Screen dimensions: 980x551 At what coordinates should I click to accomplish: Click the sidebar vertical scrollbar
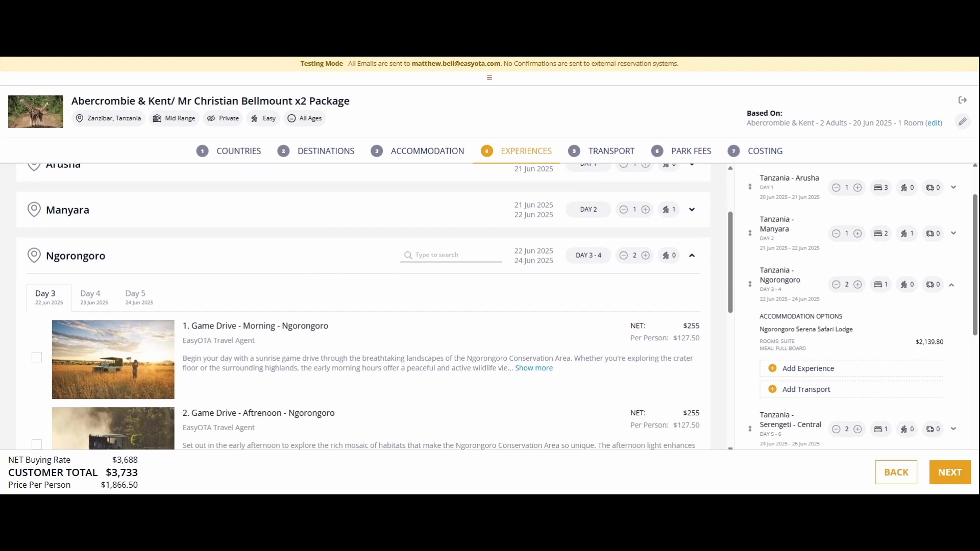click(x=975, y=265)
